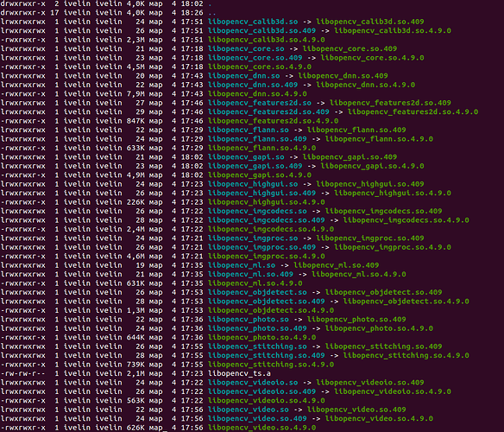The width and height of the screenshot is (504, 432).
Task: Select the libopencv_flann.so.409 link name
Action: click(x=257, y=139)
